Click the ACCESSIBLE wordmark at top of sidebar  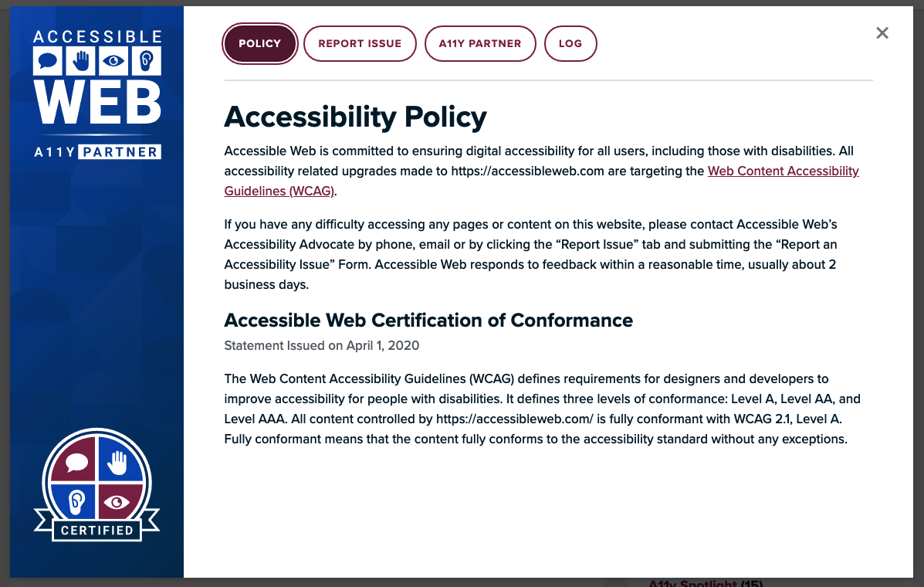pyautogui.click(x=97, y=36)
